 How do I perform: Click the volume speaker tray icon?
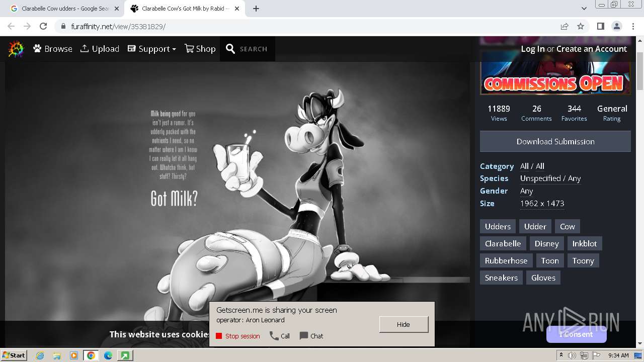(572, 355)
